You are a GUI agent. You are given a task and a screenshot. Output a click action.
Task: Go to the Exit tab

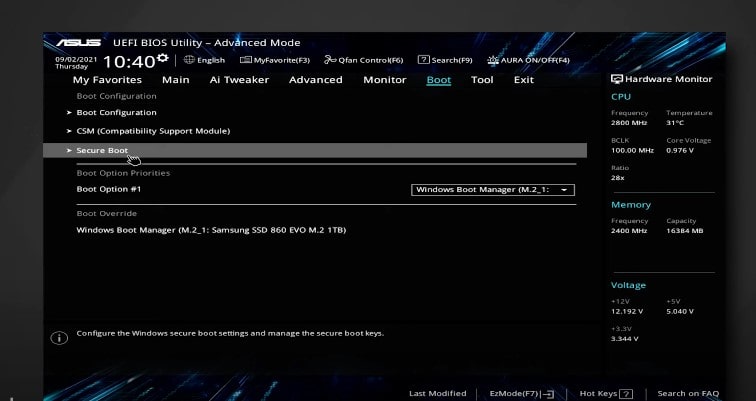tap(524, 80)
